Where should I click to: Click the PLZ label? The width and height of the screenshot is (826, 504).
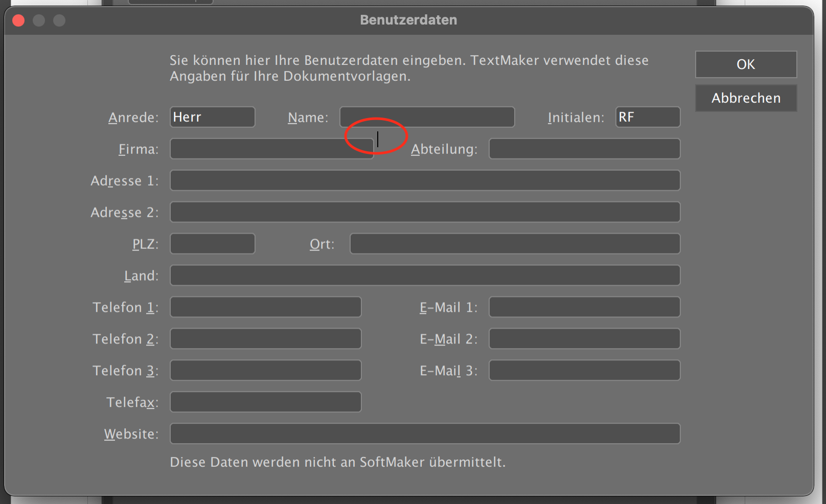146,244
